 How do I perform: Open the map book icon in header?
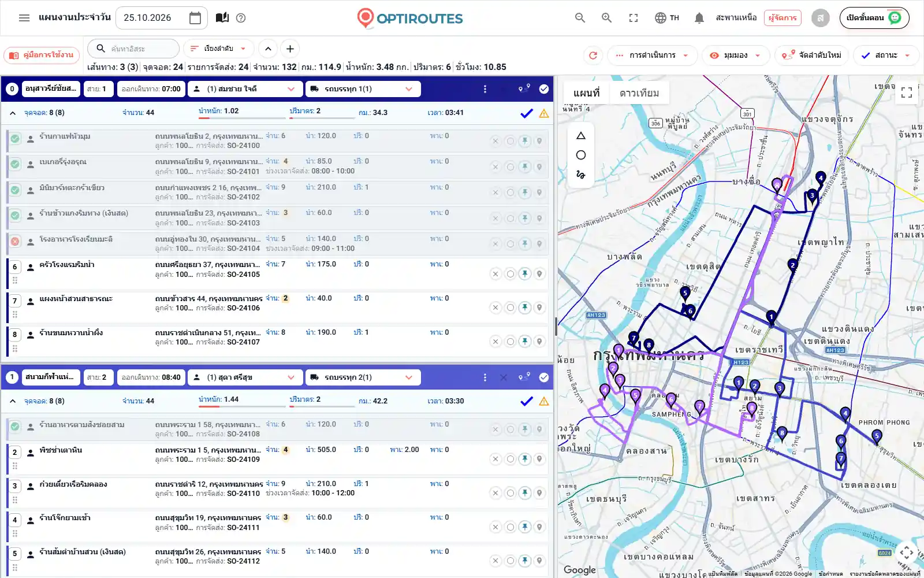[222, 18]
